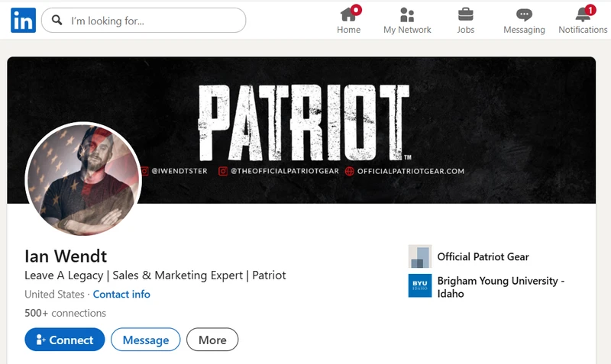
Task: Click the @IWENDTSTER handle text
Action: coord(179,171)
